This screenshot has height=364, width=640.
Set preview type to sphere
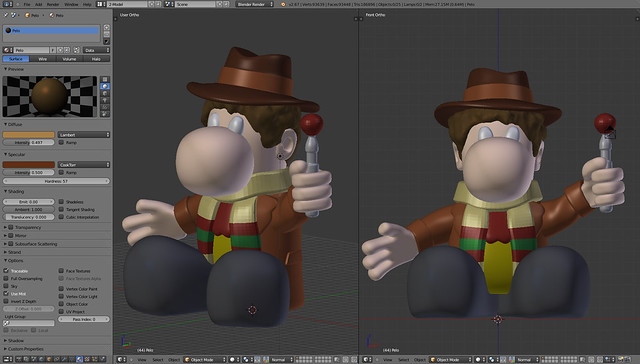(x=105, y=86)
